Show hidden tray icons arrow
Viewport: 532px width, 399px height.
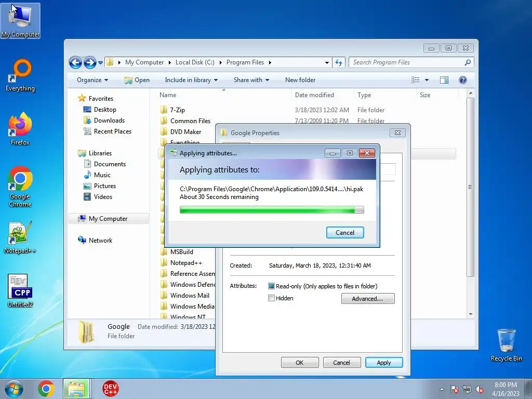[442, 389]
